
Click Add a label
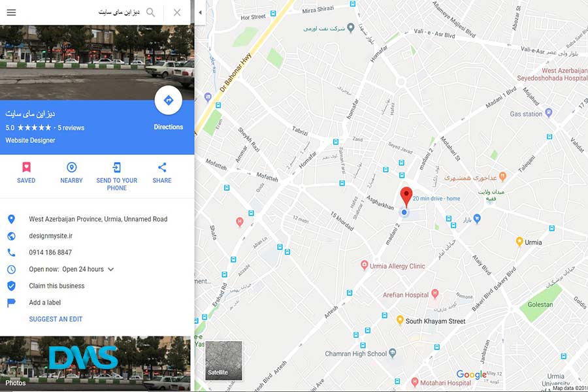point(44,302)
